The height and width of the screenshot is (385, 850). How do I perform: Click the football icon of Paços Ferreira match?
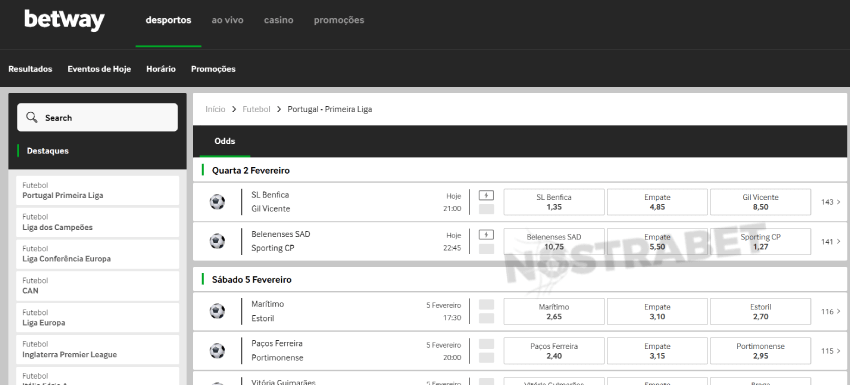click(217, 351)
